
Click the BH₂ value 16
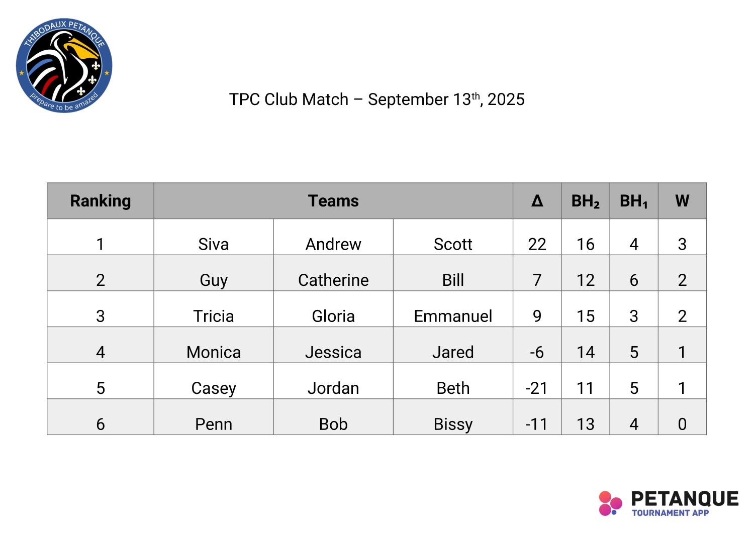(x=585, y=244)
